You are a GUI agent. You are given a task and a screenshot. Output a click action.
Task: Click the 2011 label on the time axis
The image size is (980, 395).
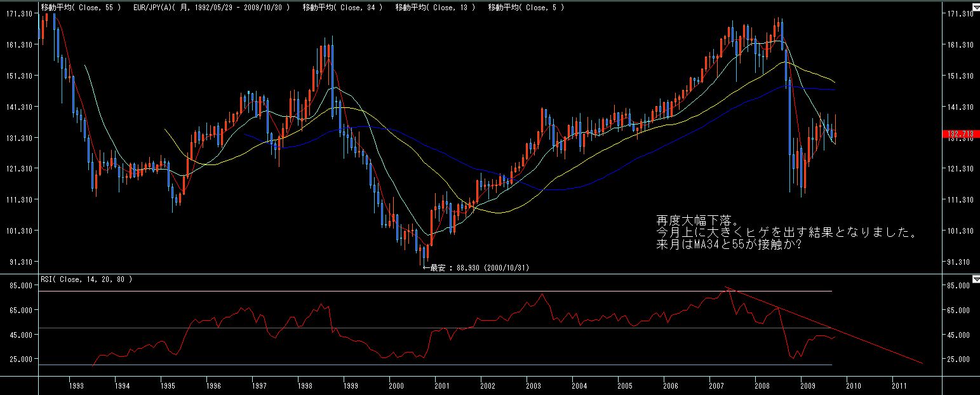coord(899,385)
